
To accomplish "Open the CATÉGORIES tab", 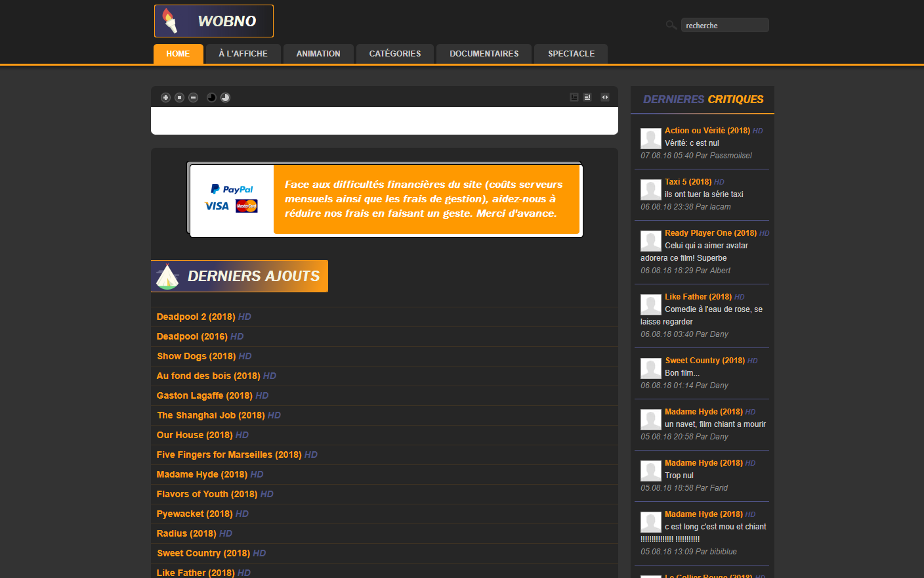I will click(395, 54).
